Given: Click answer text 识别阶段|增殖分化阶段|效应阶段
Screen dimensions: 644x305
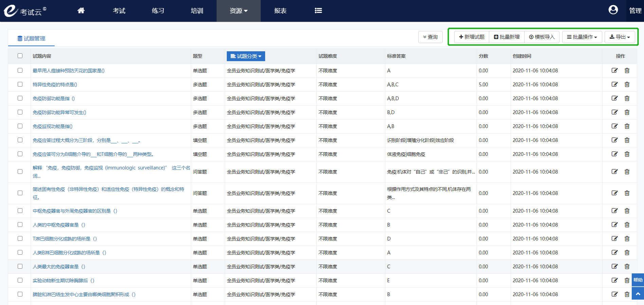Looking at the screenshot, I should point(420,140).
